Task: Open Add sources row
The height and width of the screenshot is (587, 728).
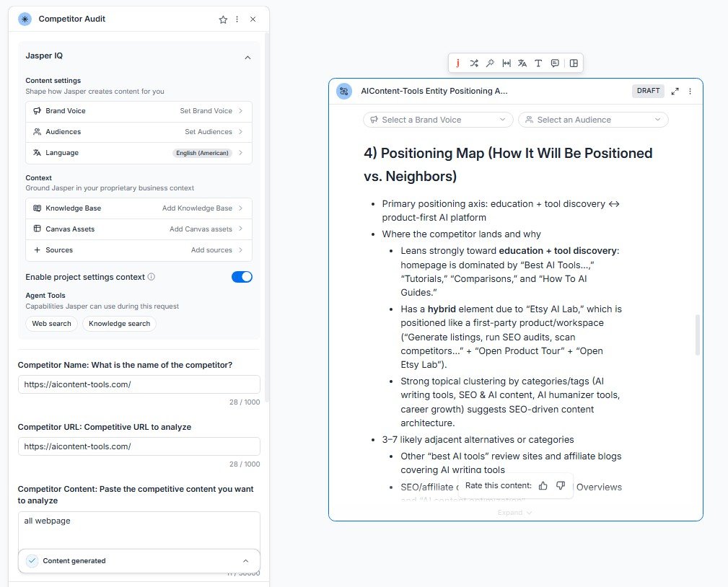Action: 139,250
